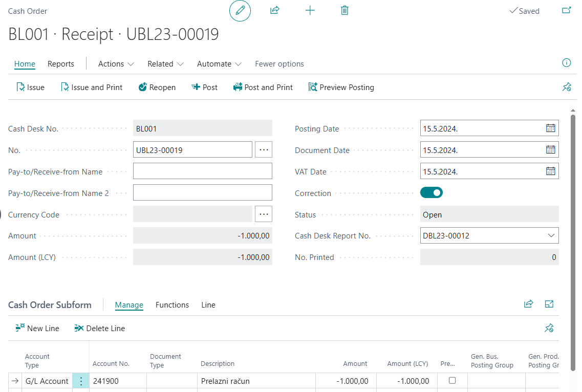
Task: Switch to the Home tab
Action: (25, 64)
